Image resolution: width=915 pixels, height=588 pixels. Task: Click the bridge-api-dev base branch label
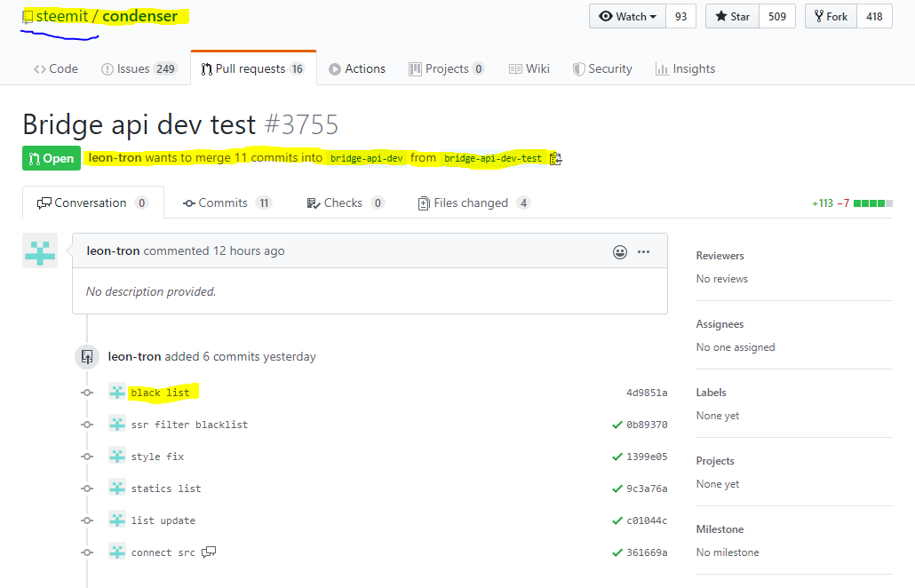pyautogui.click(x=367, y=158)
